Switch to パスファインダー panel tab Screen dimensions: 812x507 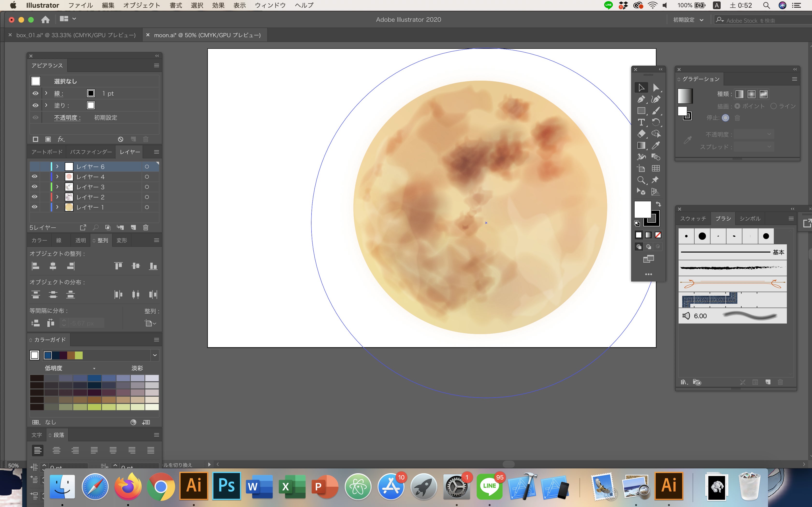[x=91, y=152]
